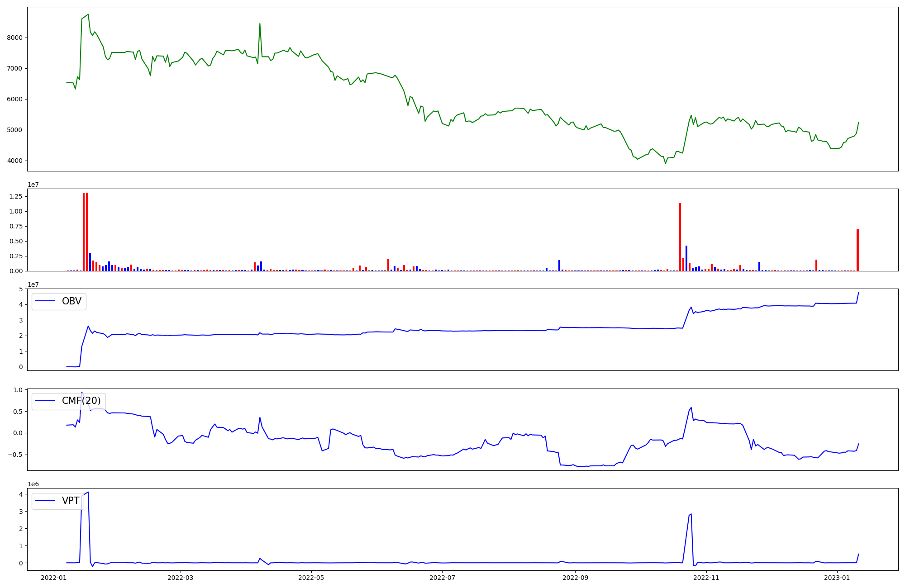The height and width of the screenshot is (588, 905).
Task: Click the 2022-09 x-axis date label
Action: [575, 578]
